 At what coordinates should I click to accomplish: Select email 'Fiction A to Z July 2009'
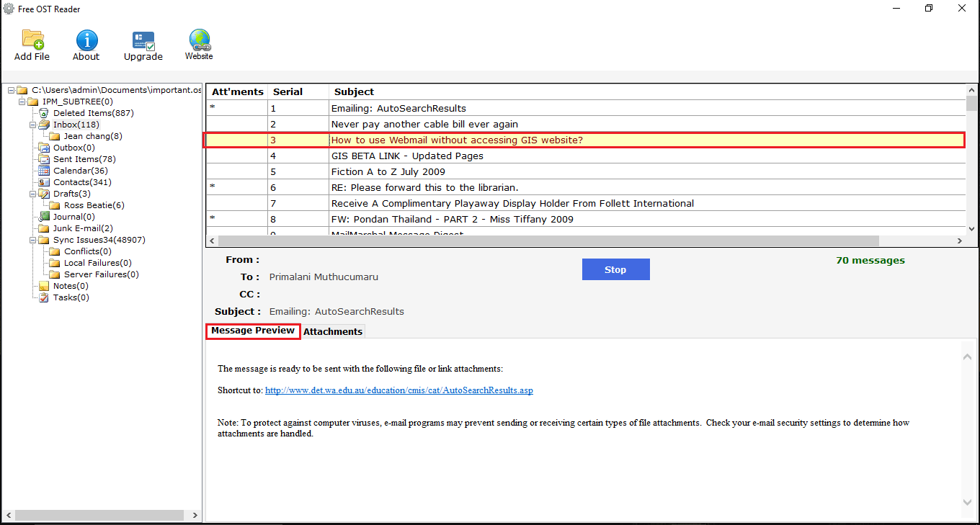pyautogui.click(x=388, y=171)
